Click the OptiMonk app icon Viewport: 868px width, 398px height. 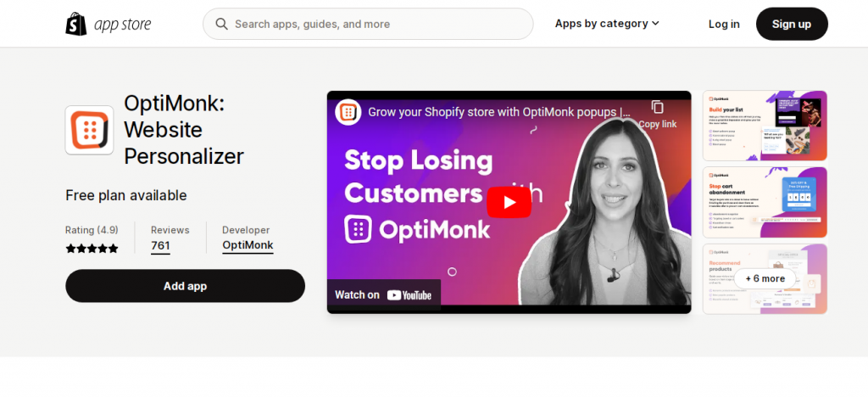click(x=89, y=131)
